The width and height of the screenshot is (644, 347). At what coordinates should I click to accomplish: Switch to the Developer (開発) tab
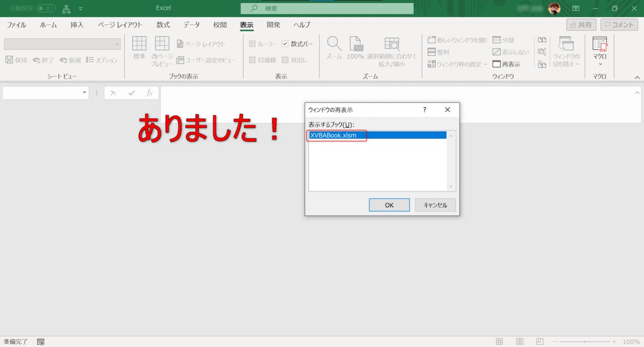273,25
